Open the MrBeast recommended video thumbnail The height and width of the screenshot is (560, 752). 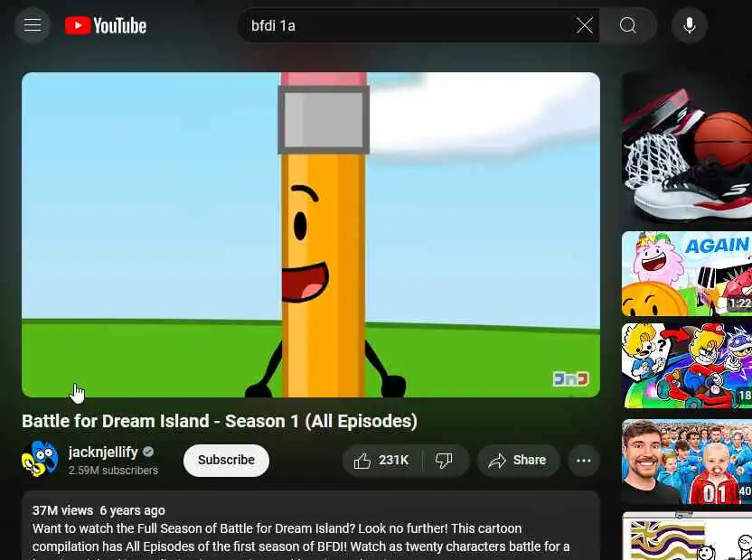click(687, 462)
